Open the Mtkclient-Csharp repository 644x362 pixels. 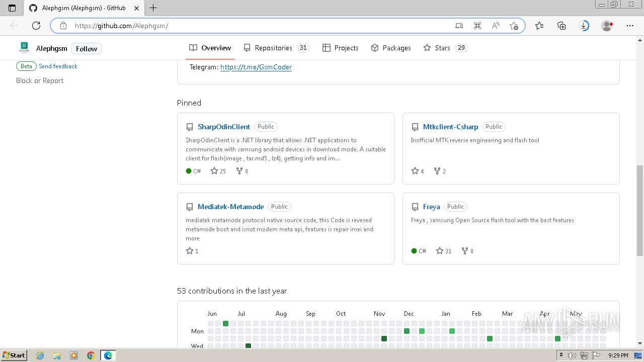point(450,127)
